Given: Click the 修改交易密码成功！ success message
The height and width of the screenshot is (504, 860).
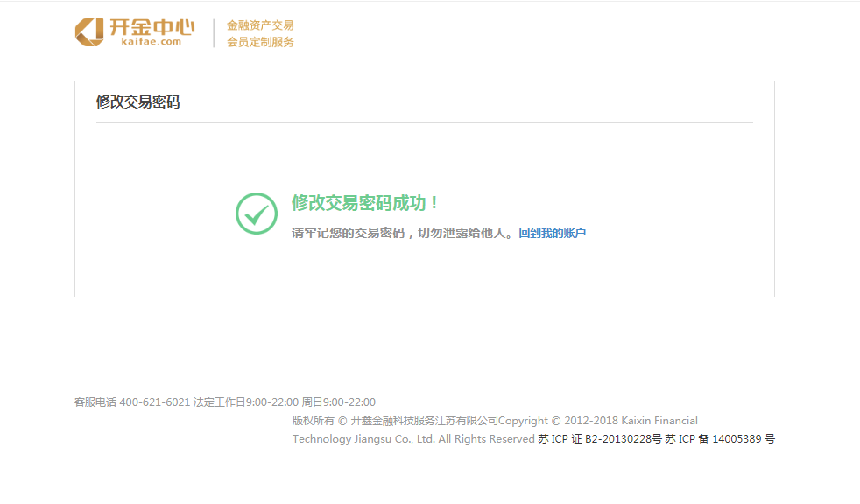Looking at the screenshot, I should tap(366, 203).
